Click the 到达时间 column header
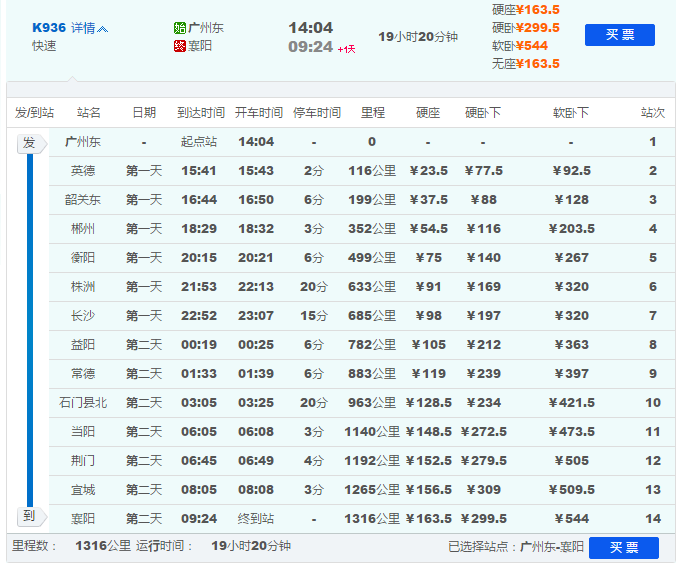698x564 pixels. tap(201, 113)
